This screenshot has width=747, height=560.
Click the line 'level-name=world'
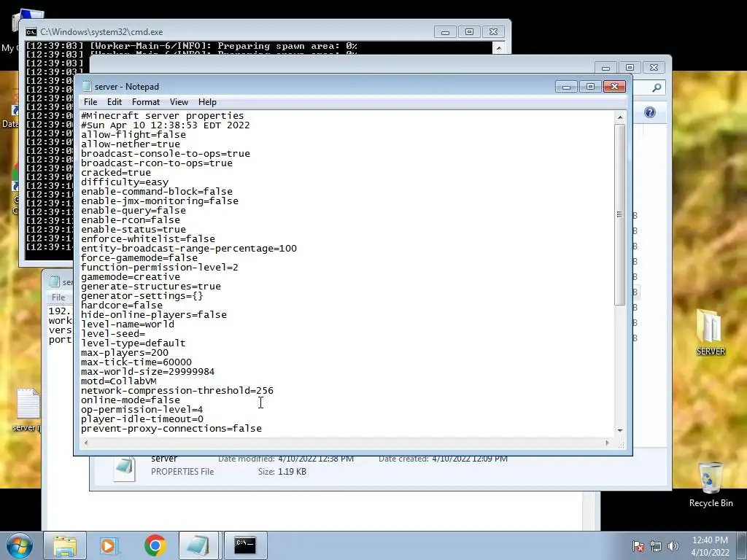click(128, 324)
